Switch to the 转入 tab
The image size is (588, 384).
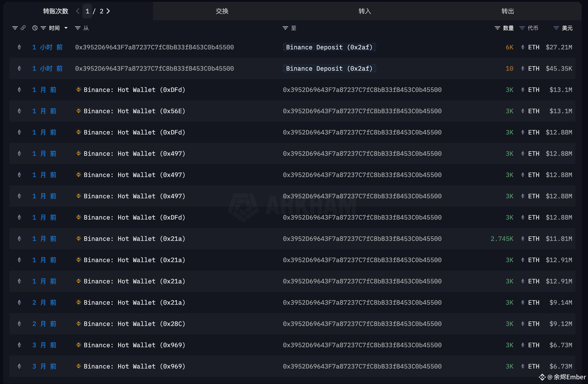(x=365, y=11)
